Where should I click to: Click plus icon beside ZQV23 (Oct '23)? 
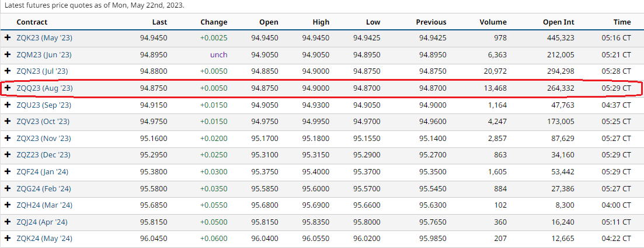pyautogui.click(x=8, y=122)
